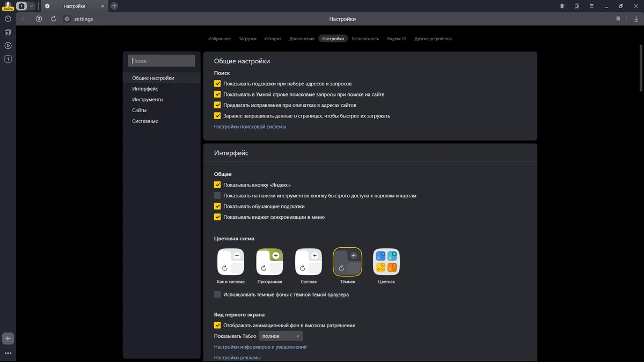Screen dimensions: 644x362
Task: Open sidebar more options three dots
Action: (x=8, y=353)
